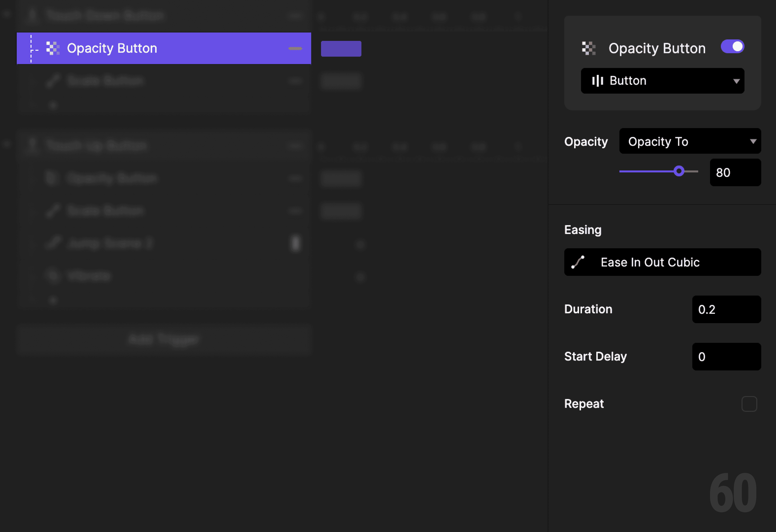Click the Add Trigger button at the bottom

point(164,339)
